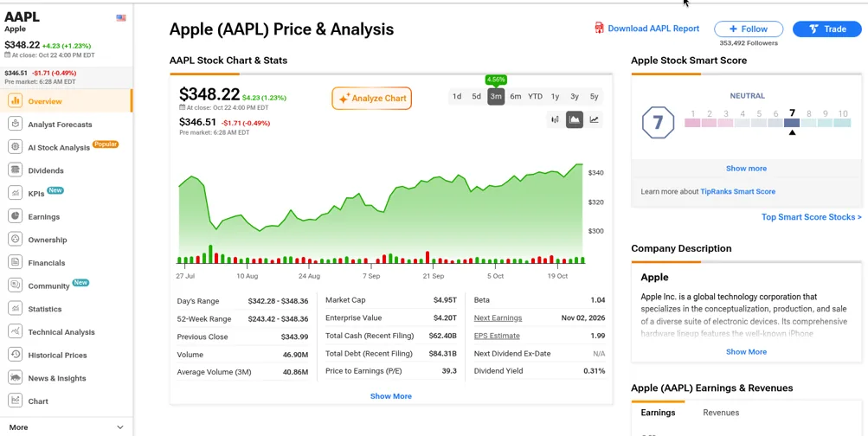Click the AAPL price area chart

point(380,213)
